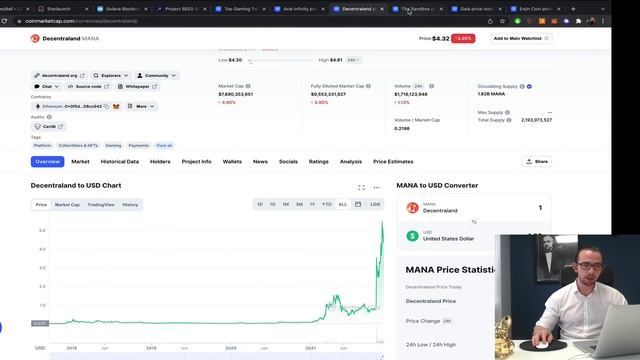Open the decentraland.org website link

tap(60, 76)
